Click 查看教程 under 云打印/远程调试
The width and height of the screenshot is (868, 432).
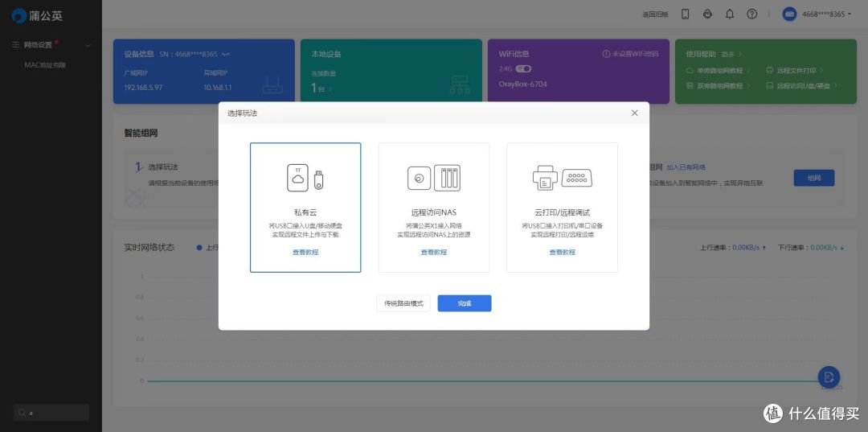pos(563,252)
